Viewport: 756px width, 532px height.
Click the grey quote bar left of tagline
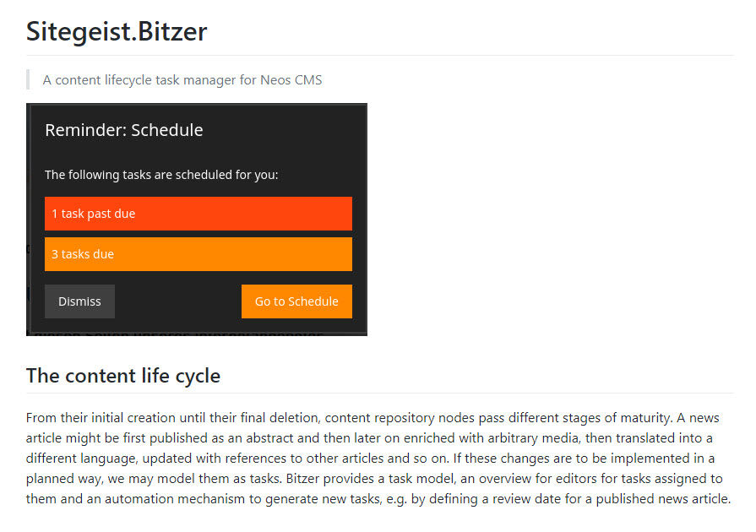point(28,80)
